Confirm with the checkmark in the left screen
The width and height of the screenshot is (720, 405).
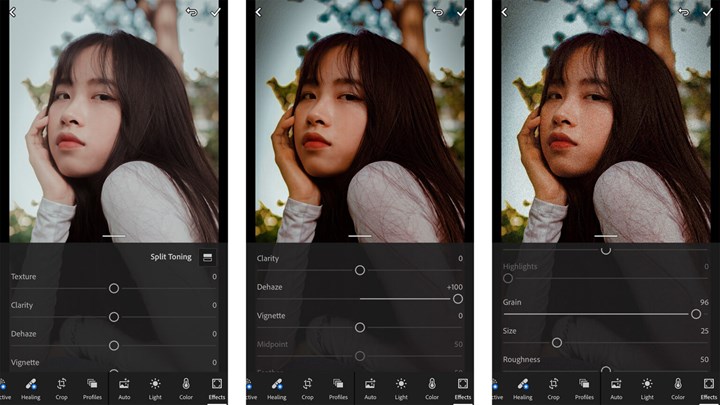point(215,12)
